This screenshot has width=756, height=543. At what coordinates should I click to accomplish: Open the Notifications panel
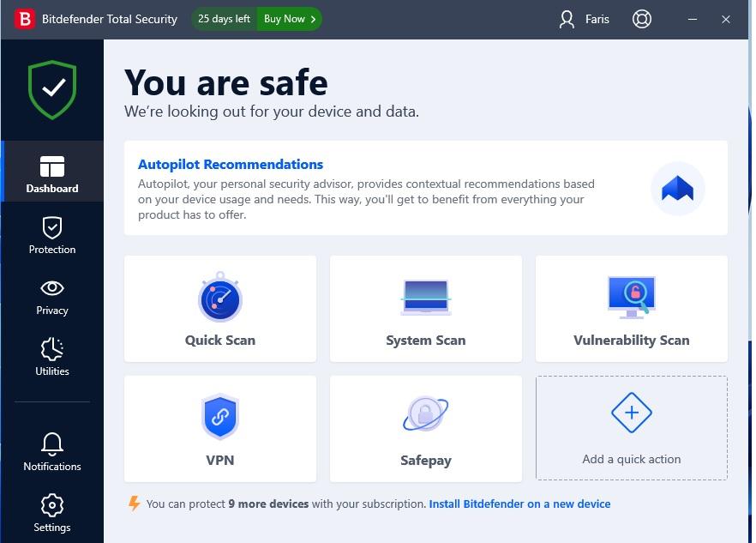[x=52, y=453]
